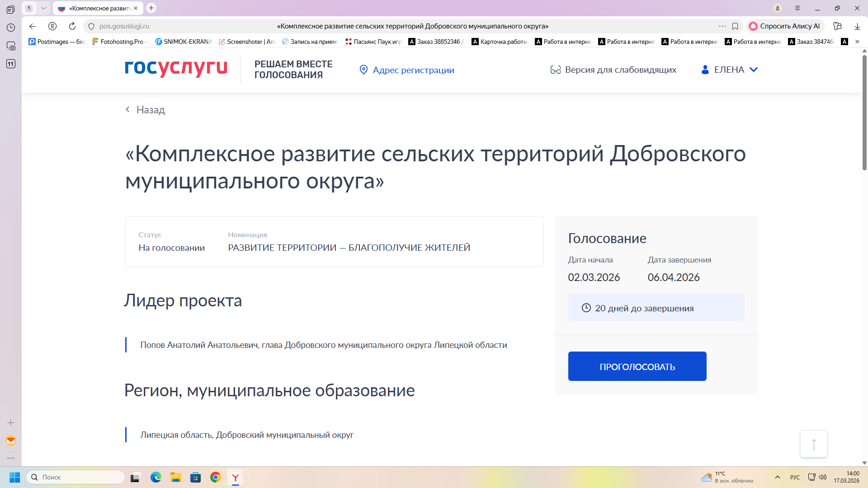This screenshot has width=868, height=488.
Task: Click the bookmark icon in the address bar
Action: point(735,26)
